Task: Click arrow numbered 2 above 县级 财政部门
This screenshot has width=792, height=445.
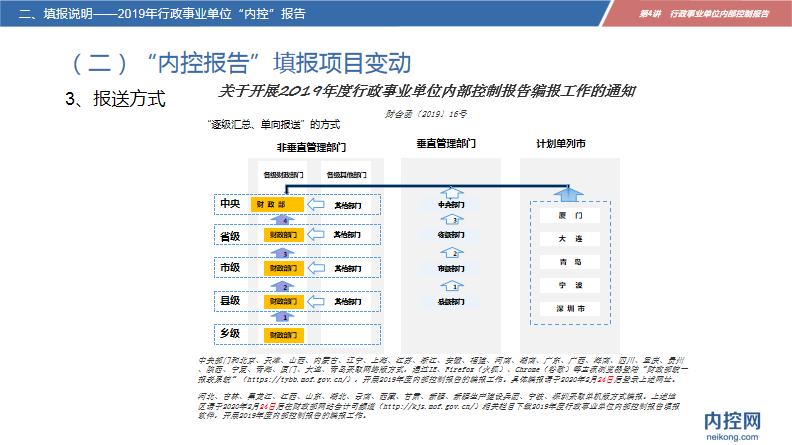Action: click(285, 285)
